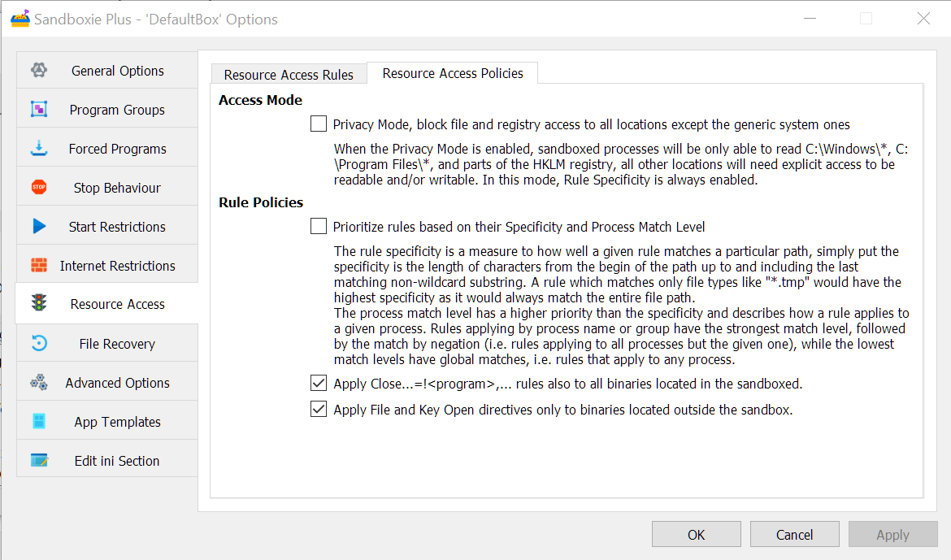Uncheck Apply Close rules to sandboxed binaries

[319, 384]
